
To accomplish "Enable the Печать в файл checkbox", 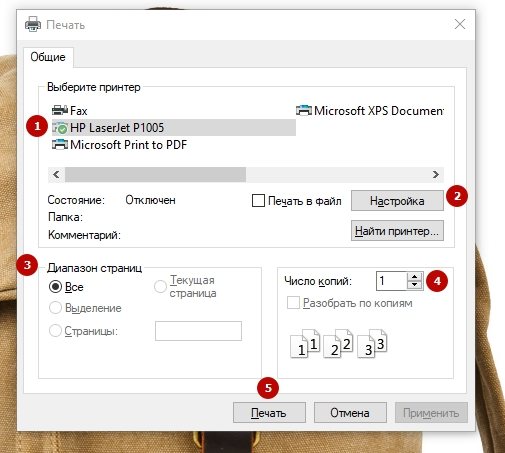I will (x=258, y=201).
